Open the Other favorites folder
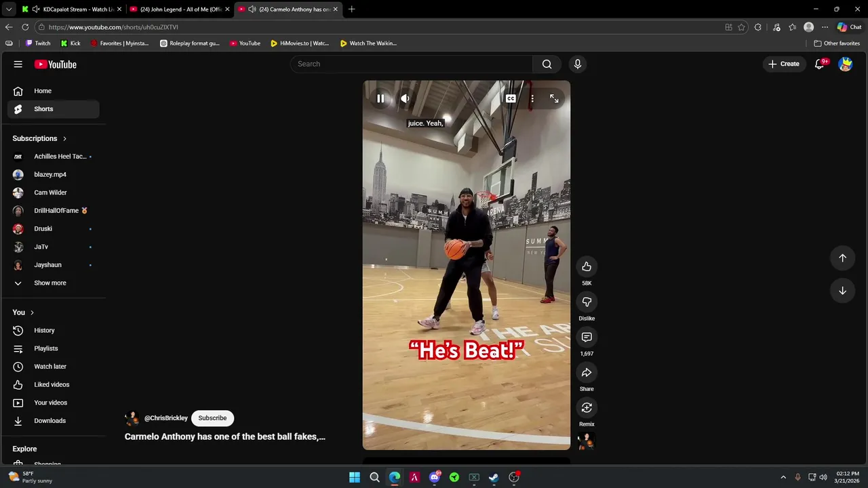 click(x=837, y=43)
